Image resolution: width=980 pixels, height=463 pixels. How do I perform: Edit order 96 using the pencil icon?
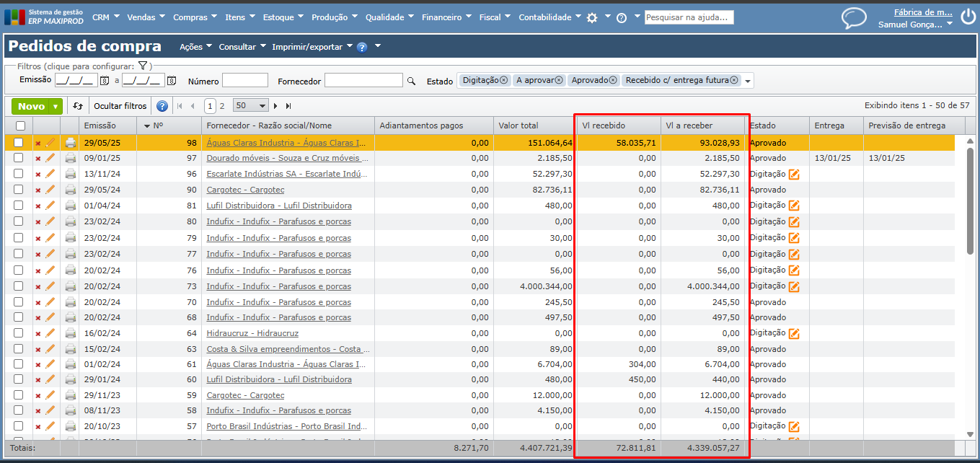50,174
